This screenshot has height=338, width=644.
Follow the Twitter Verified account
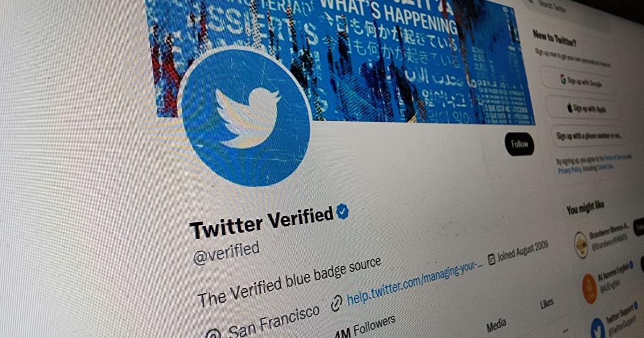pos(519,144)
